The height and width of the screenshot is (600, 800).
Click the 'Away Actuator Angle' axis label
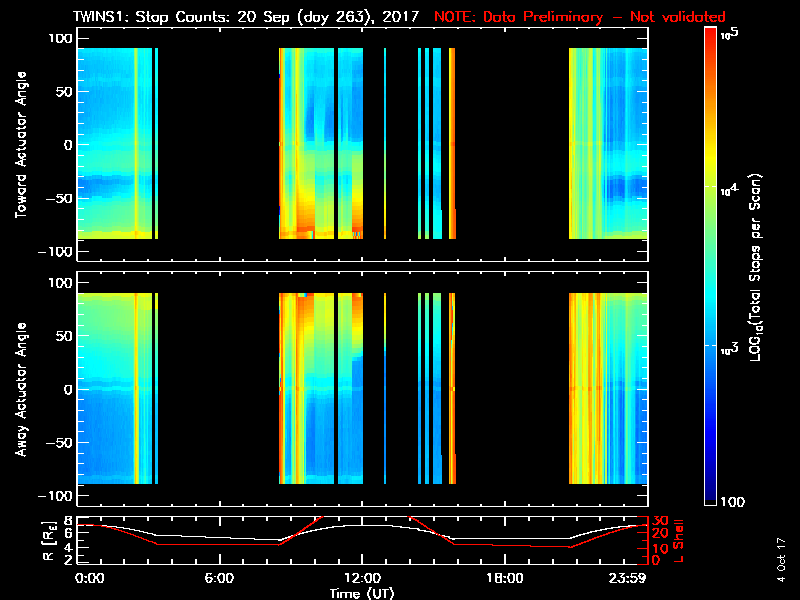(21, 389)
